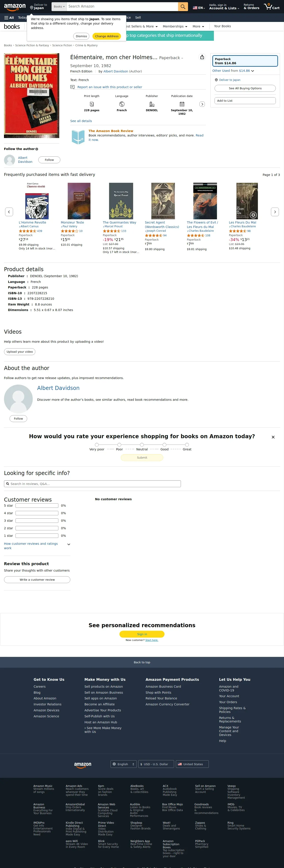
Task: Close the shopping experience survey
Action: pos(273,437)
